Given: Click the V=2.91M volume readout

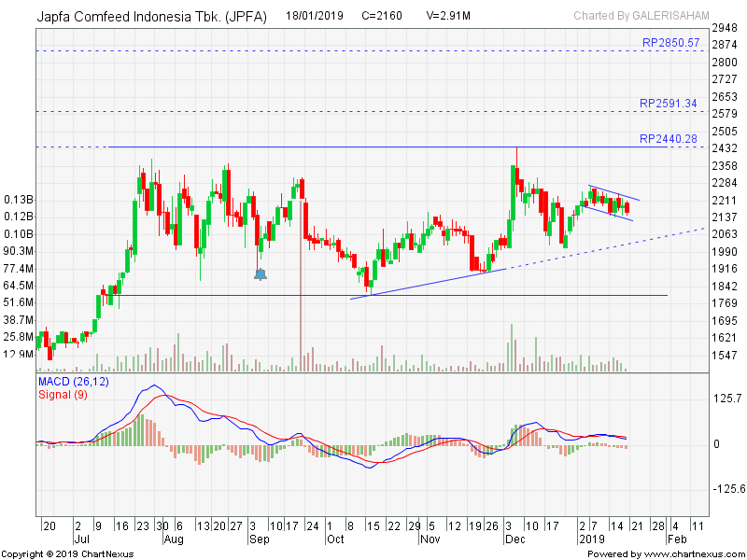Looking at the screenshot, I should (447, 17).
